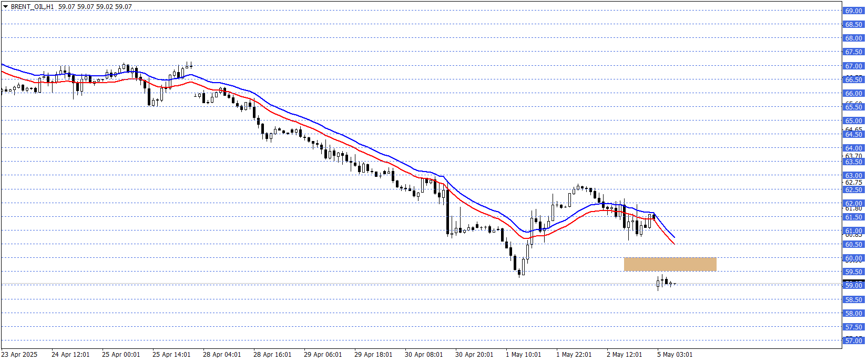This screenshot has height=361, width=868.
Task: Click the 57.00 price level label
Action: click(x=853, y=340)
